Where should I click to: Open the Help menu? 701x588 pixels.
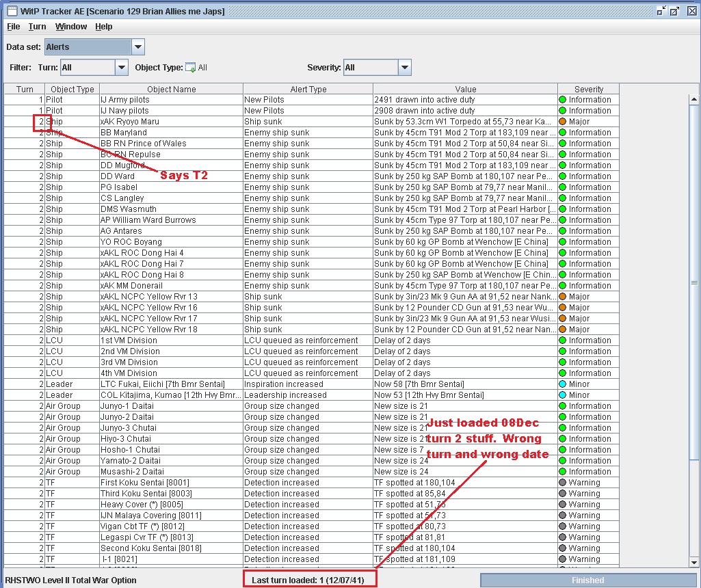(104, 27)
